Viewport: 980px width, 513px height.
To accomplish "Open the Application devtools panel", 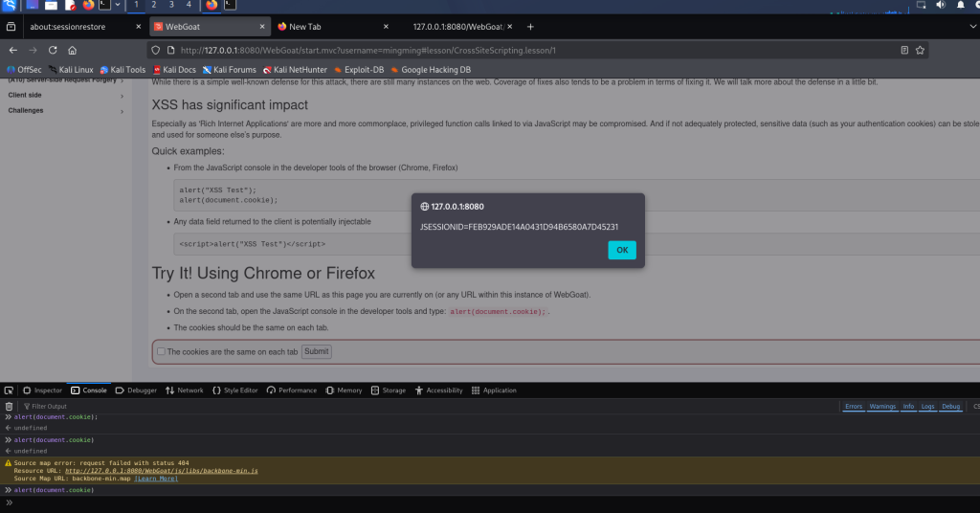I will point(494,390).
